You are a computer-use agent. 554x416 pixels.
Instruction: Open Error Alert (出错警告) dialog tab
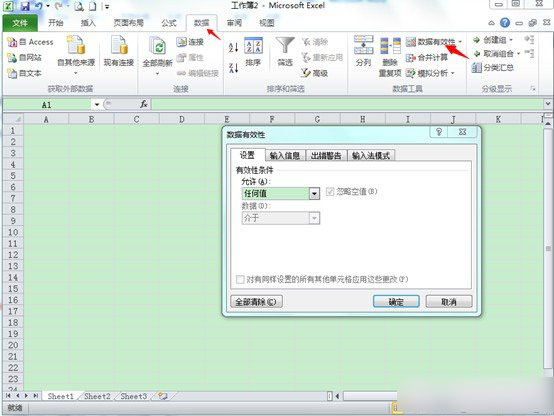click(x=326, y=156)
